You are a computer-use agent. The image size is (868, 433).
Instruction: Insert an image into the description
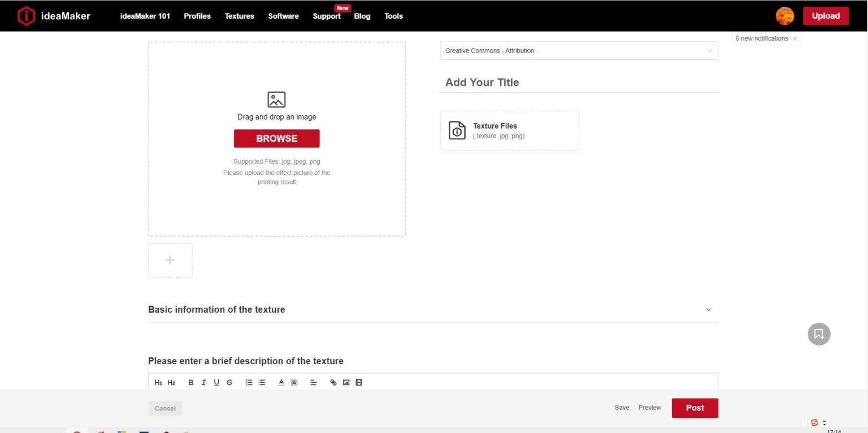(346, 383)
